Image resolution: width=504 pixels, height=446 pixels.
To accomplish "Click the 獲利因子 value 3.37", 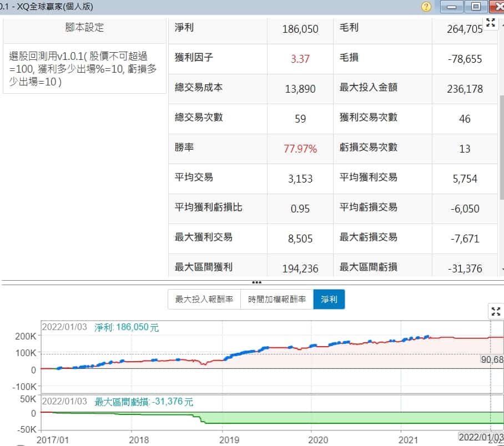I will pos(300,59).
